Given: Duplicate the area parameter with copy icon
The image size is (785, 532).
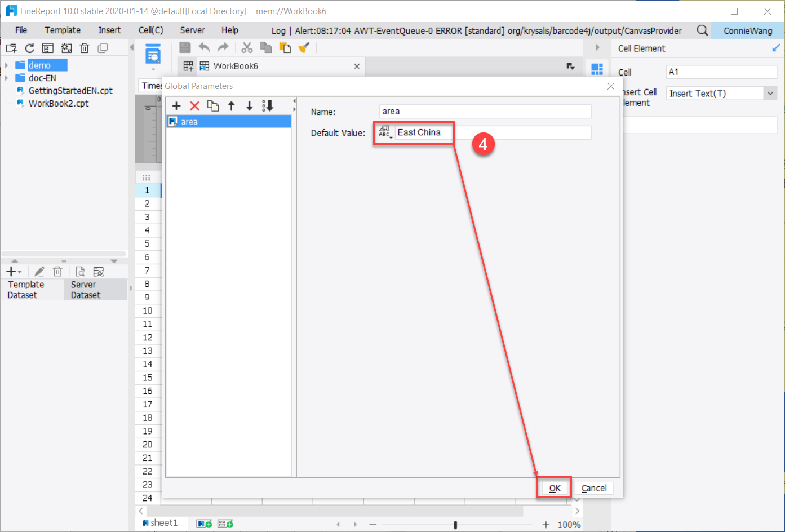Looking at the screenshot, I should coord(213,105).
